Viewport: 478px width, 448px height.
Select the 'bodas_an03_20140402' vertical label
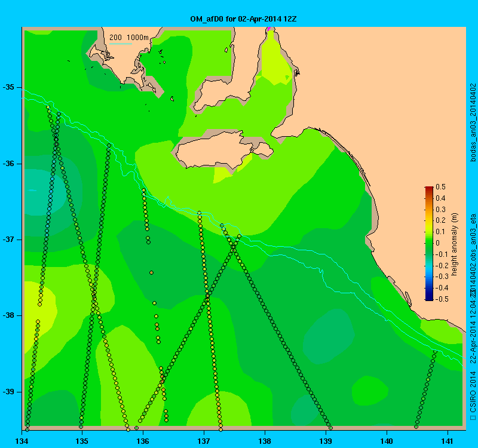point(473,122)
